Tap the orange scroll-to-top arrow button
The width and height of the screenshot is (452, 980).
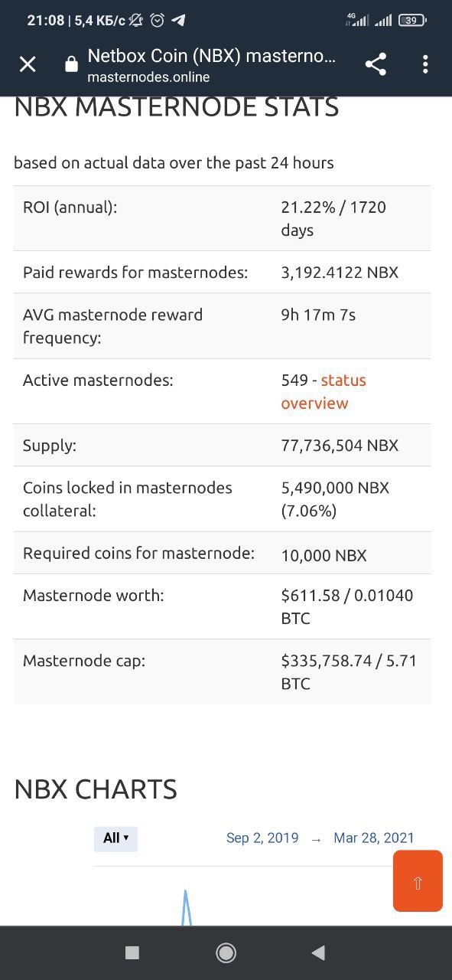coord(418,881)
